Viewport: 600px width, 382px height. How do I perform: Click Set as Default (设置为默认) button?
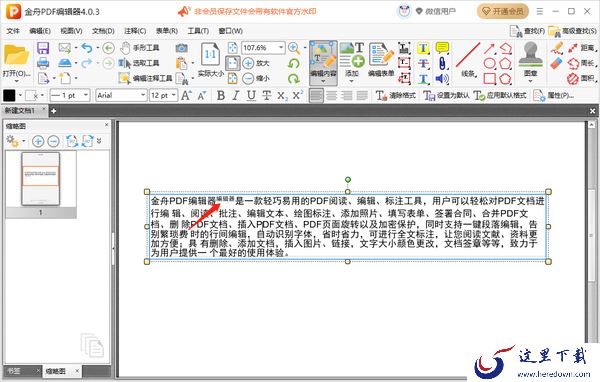(446, 95)
